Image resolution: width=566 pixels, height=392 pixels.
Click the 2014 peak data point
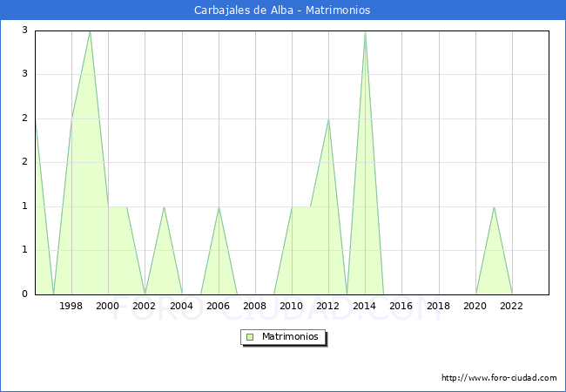(x=366, y=31)
